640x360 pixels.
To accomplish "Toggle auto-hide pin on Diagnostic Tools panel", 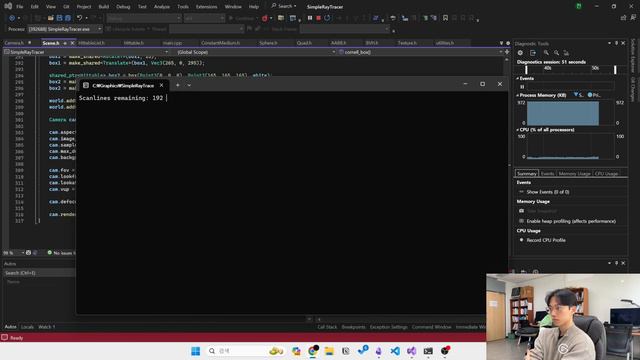I will click(616, 43).
